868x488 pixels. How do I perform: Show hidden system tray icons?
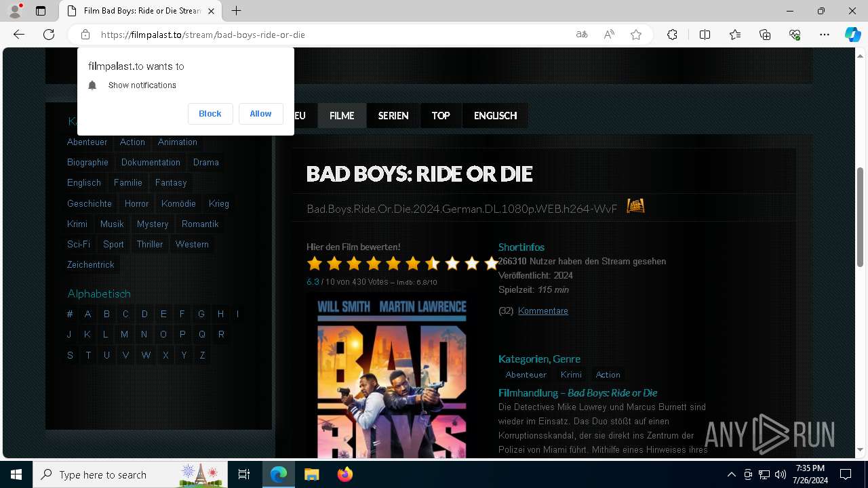731,474
